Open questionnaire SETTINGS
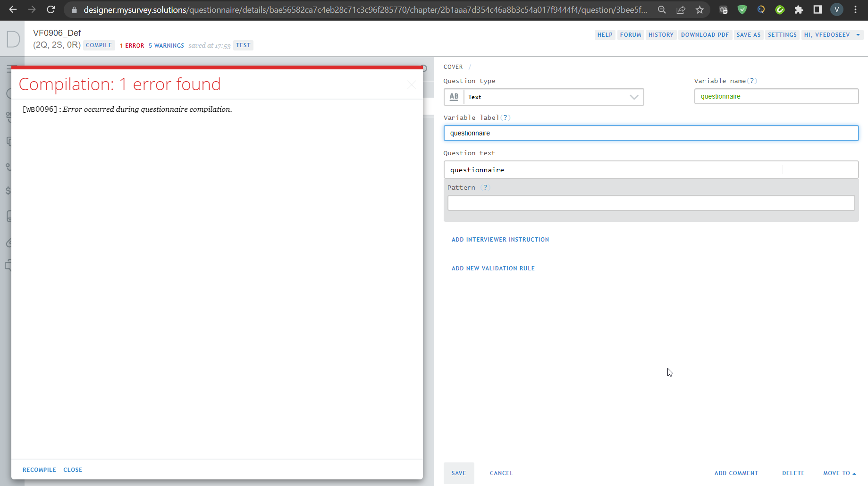 tap(782, 34)
